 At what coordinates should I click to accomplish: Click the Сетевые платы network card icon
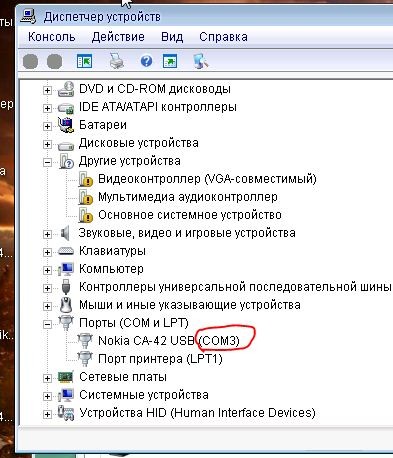click(66, 377)
